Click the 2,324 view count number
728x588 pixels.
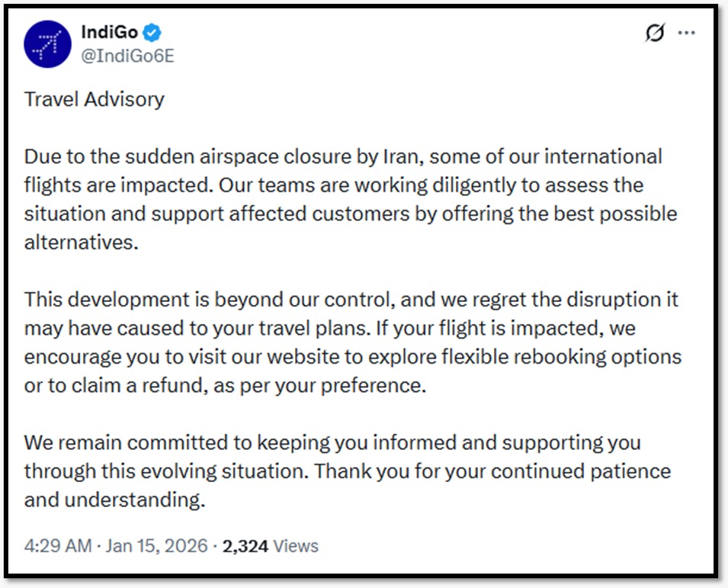pos(245,546)
